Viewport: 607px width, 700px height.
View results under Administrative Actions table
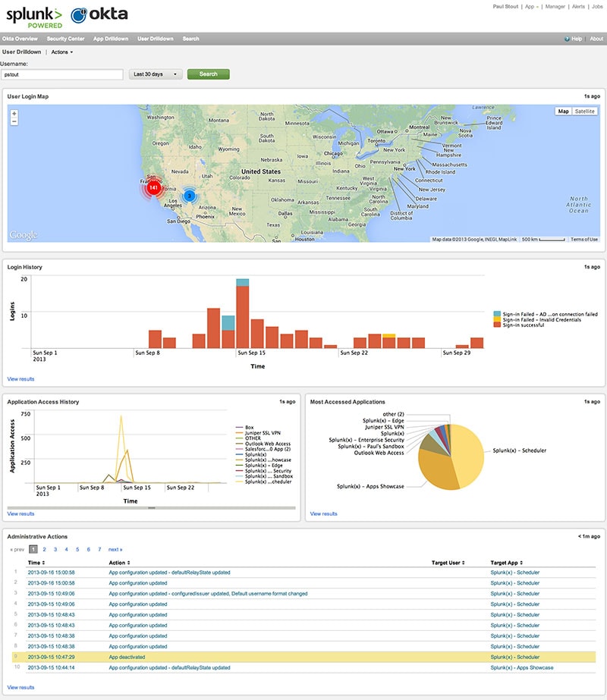[x=20, y=688]
